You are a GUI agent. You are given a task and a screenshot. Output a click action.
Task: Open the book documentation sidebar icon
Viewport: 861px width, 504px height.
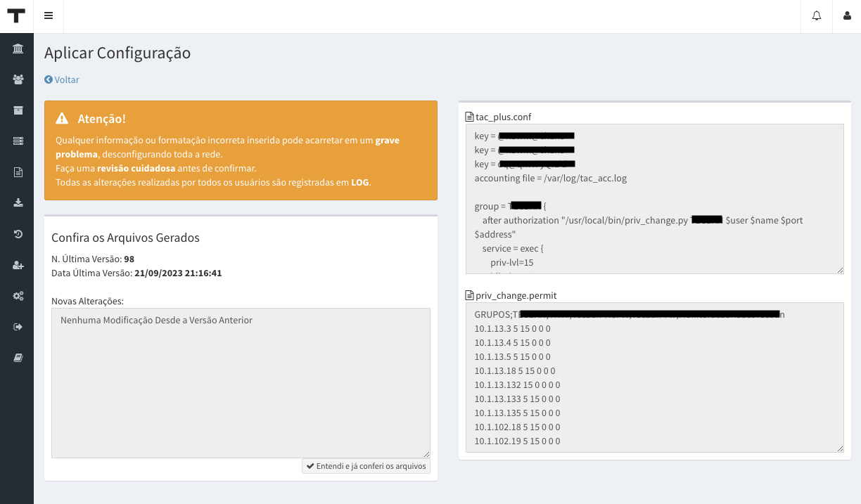tap(18, 358)
